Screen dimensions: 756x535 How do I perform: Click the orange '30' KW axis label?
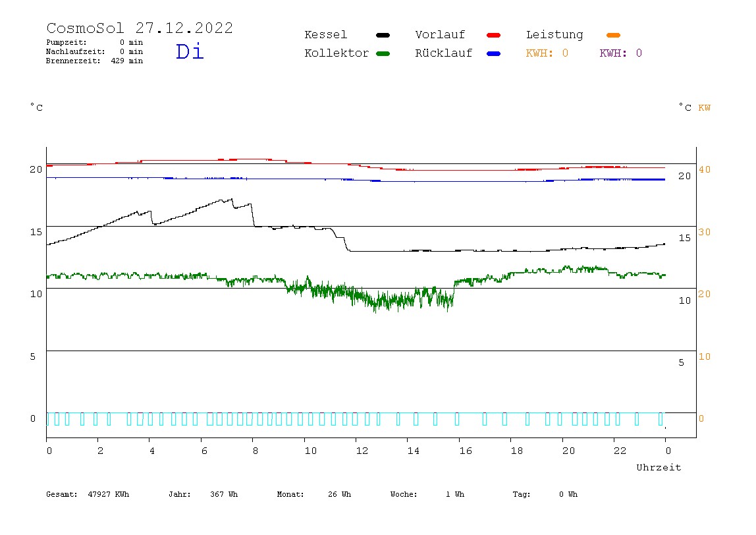pos(705,232)
